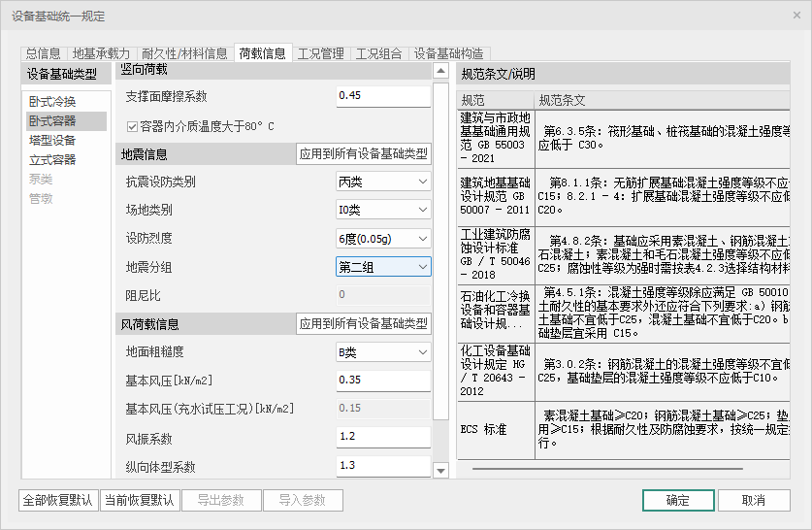Apply 风荷载信息 to all equipment types
The width and height of the screenshot is (812, 530).
pos(364,324)
